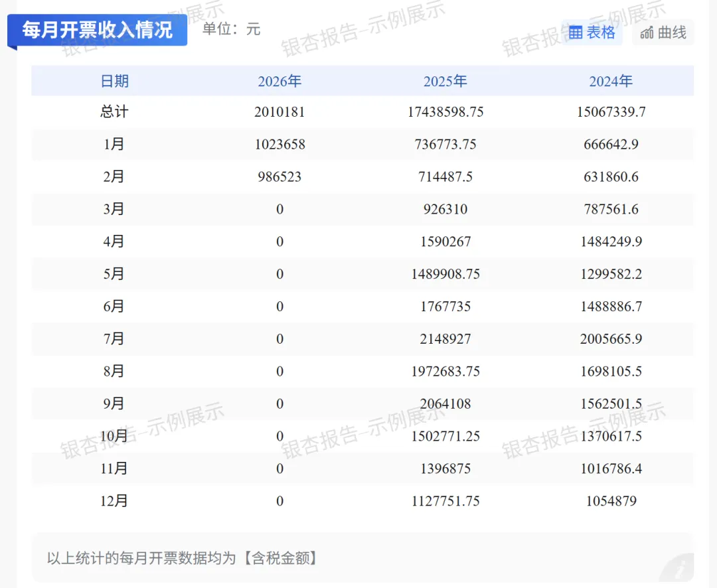Select the cell value 1698105.5

611,372
